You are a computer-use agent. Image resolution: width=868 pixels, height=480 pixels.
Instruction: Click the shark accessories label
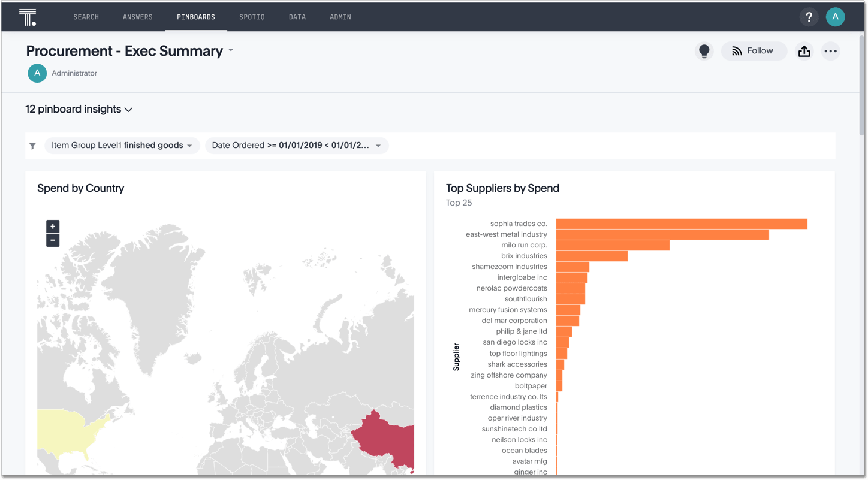517,364
